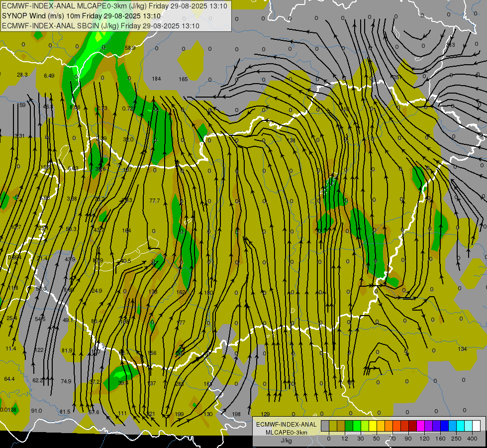Click the MLCAPE0-3km title line
The image size is (487, 448).
(114, 6)
